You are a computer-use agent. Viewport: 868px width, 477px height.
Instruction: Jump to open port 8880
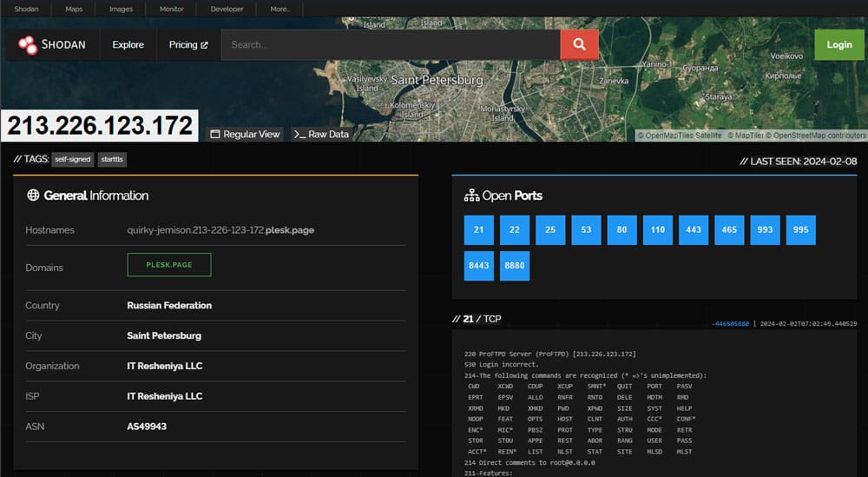514,266
